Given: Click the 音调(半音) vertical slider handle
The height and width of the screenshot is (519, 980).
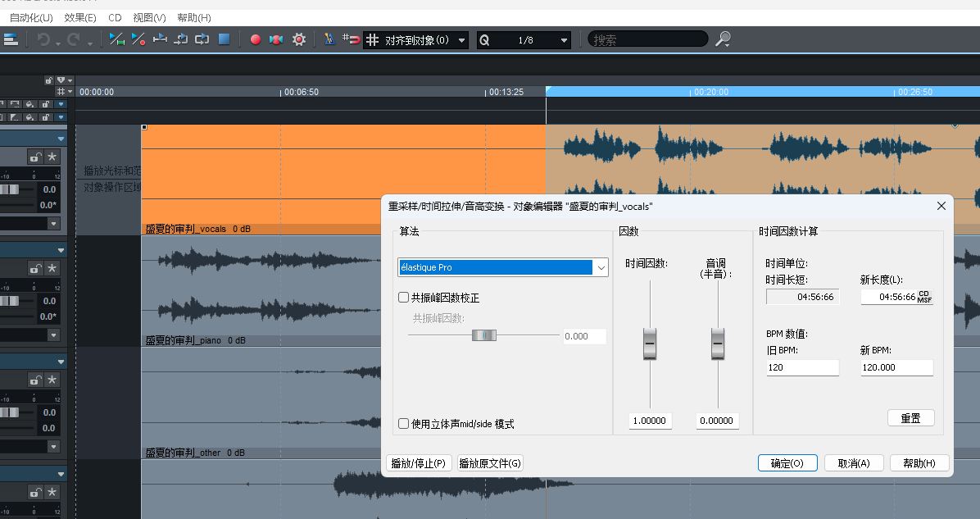Looking at the screenshot, I should coord(718,344).
